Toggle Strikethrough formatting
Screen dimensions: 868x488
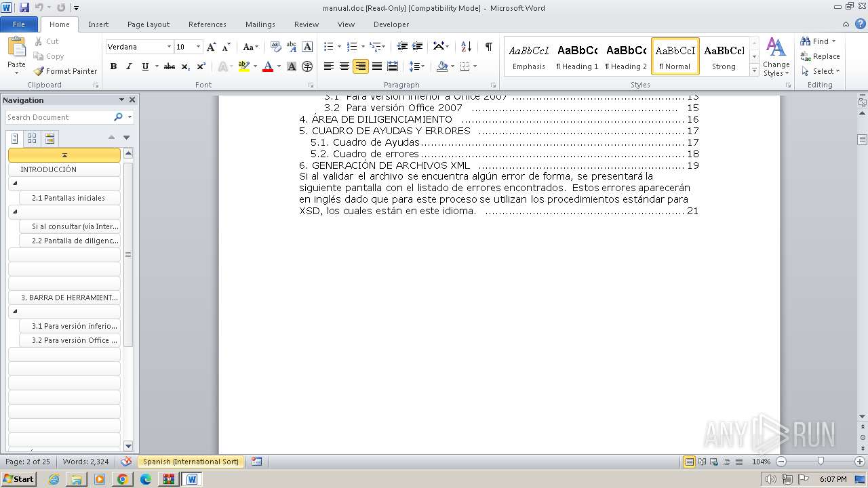170,66
